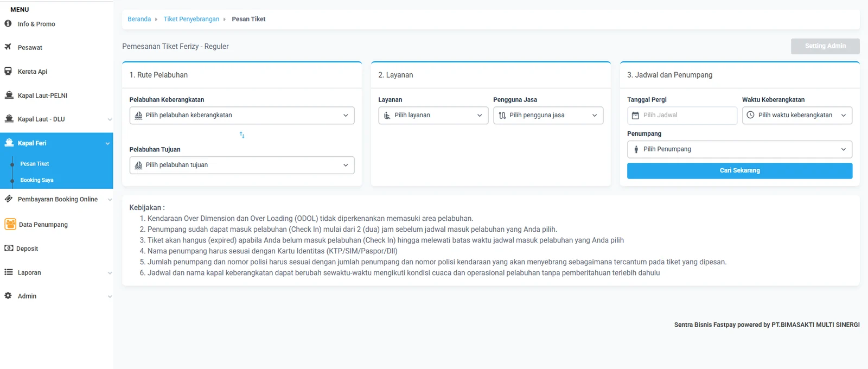Collapse the Kapal Feri menu chevron

point(107,143)
